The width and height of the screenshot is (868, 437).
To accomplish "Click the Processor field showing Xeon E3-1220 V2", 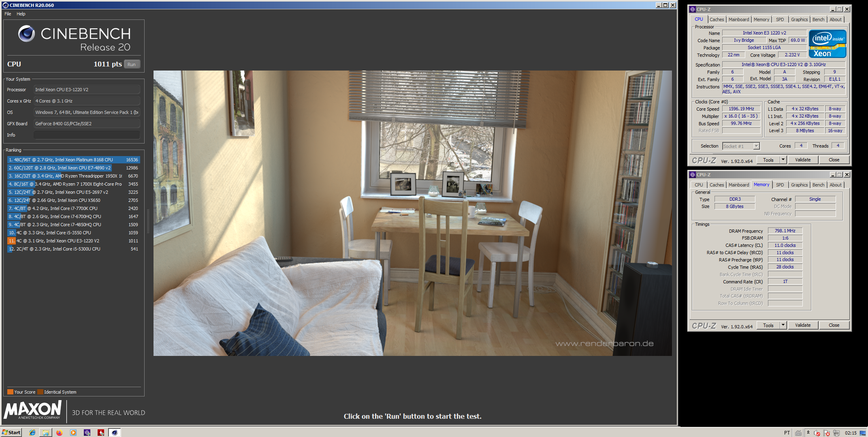I will pyautogui.click(x=87, y=90).
